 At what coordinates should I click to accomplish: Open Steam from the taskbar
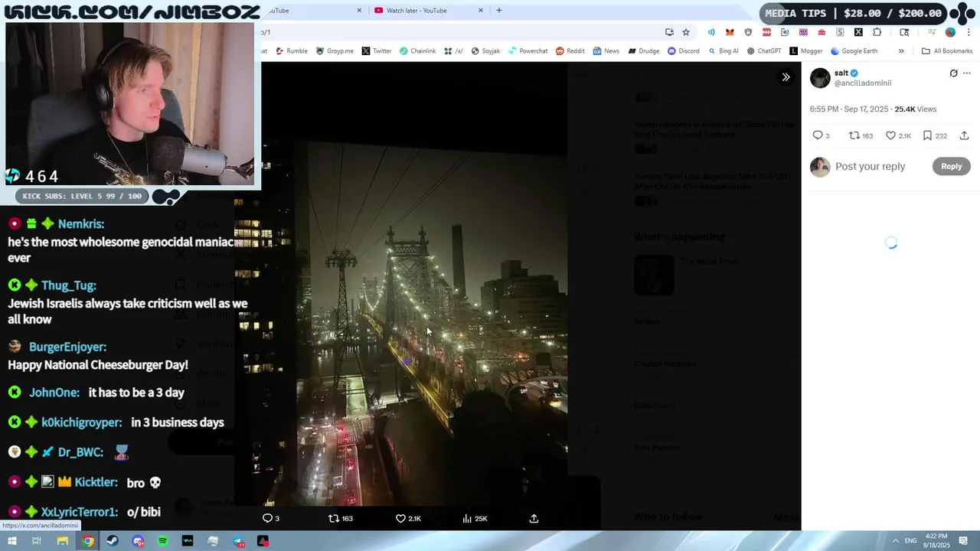(113, 541)
